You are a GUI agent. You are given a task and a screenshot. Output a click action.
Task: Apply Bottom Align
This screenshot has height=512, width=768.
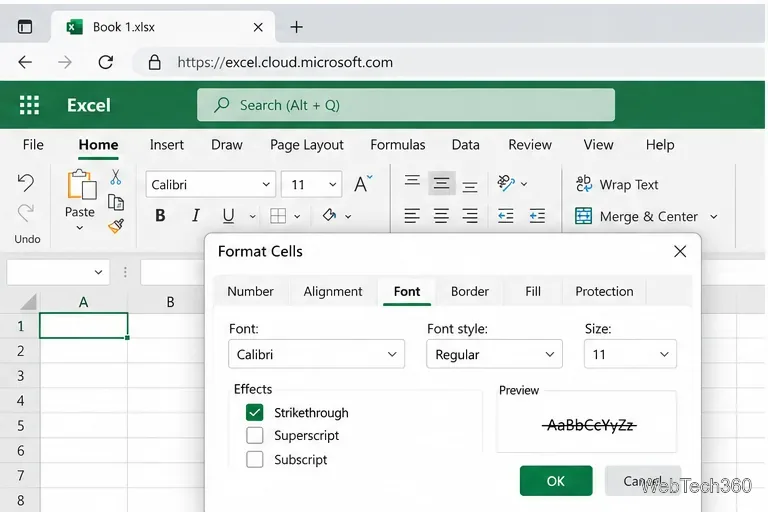[470, 187]
